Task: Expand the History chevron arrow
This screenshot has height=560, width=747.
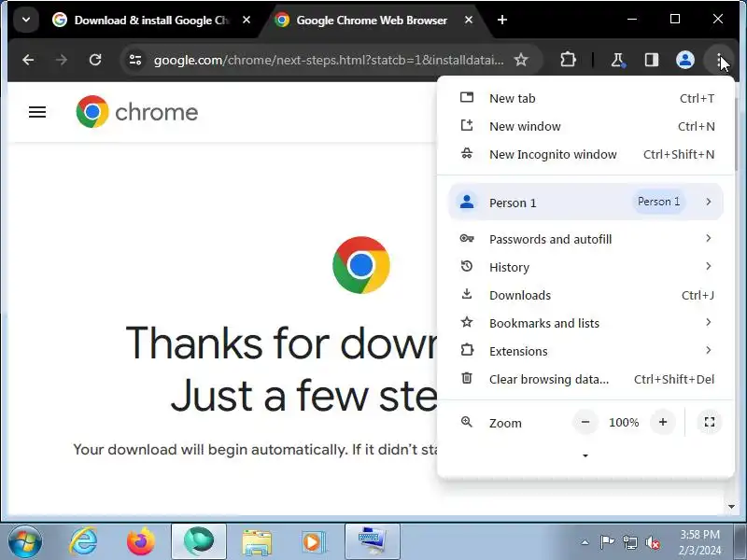Action: tap(709, 266)
